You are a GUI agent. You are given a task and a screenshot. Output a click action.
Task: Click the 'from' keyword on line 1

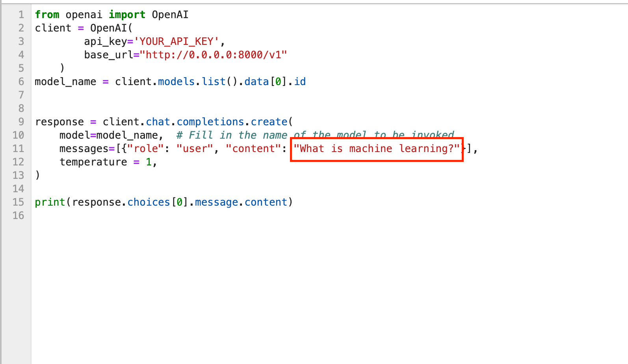click(47, 15)
